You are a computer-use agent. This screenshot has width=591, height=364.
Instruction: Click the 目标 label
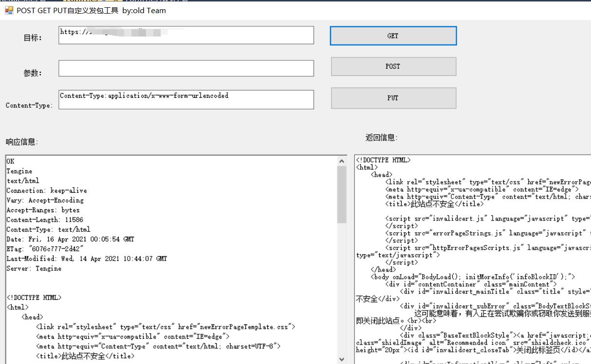coord(33,37)
